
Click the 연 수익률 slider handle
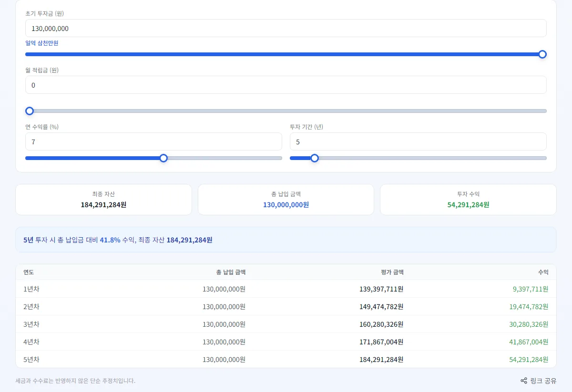pyautogui.click(x=163, y=158)
